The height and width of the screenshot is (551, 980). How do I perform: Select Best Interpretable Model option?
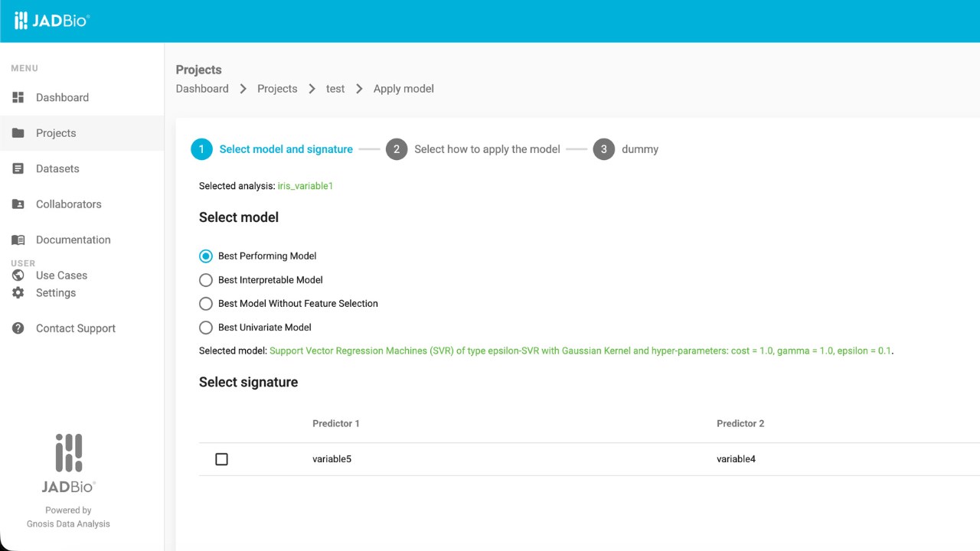tap(205, 279)
